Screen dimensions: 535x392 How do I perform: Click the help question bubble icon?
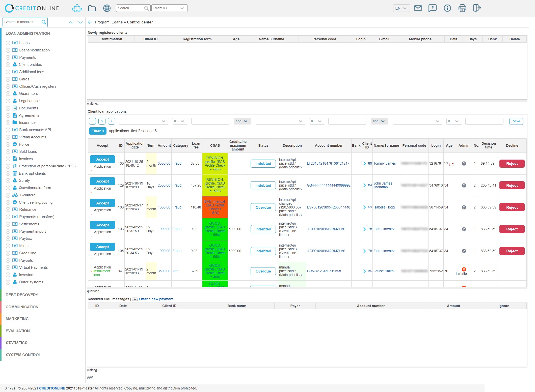[x=433, y=8]
